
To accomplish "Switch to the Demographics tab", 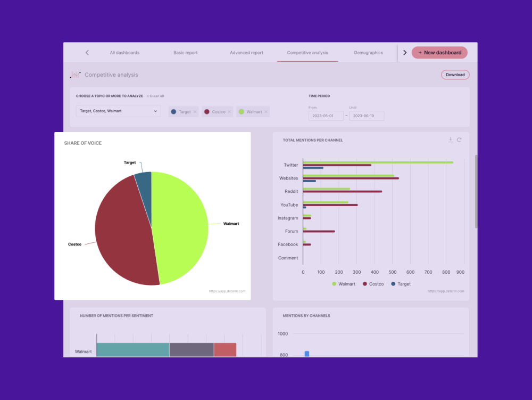I will pos(368,53).
